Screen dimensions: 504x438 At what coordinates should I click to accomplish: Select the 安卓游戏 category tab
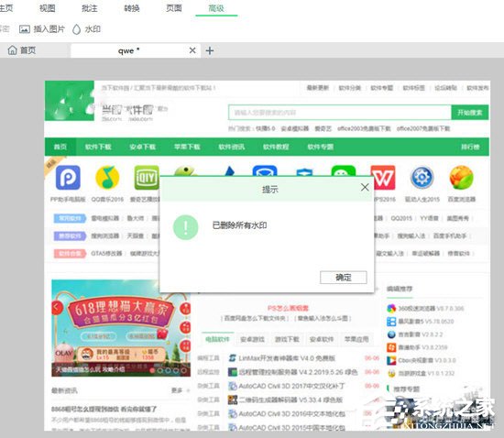click(252, 339)
